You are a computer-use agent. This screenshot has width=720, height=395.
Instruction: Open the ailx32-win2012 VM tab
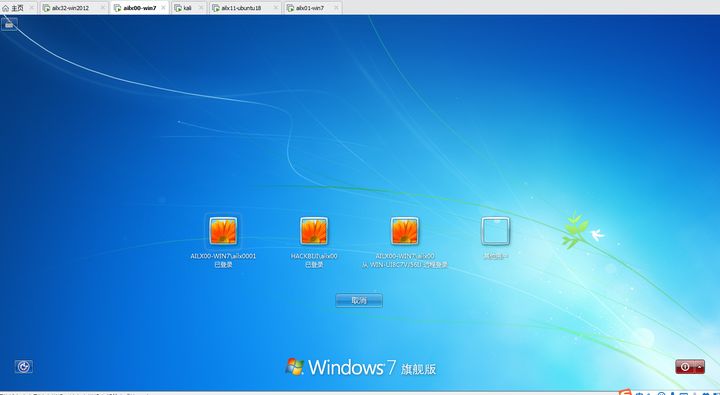(74, 8)
